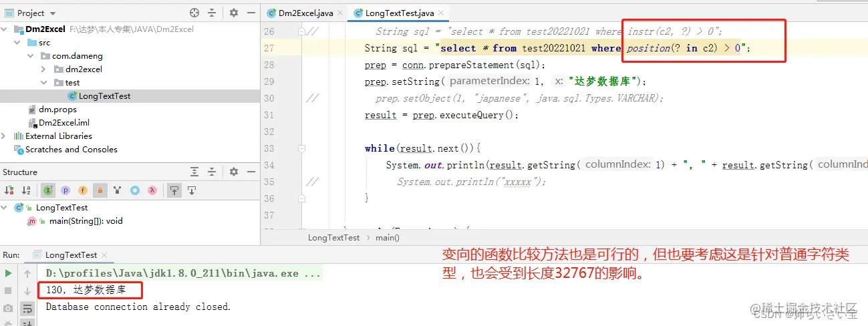Click the java.exe command line in console
868x326 pixels.
click(183, 273)
